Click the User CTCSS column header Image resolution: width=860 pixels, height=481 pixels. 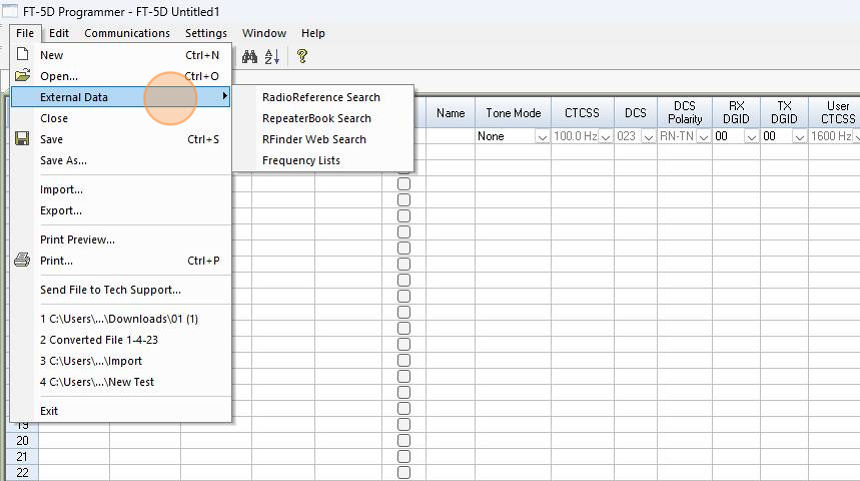[x=835, y=112]
